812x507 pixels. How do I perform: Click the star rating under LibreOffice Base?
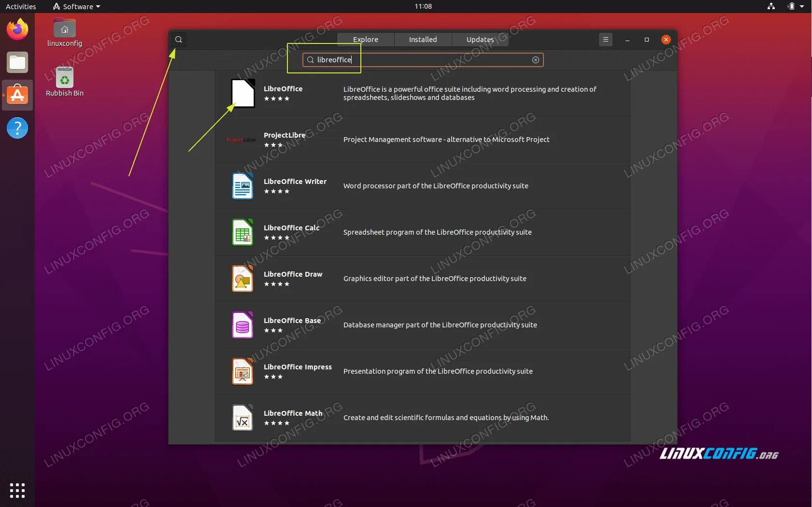click(x=273, y=331)
